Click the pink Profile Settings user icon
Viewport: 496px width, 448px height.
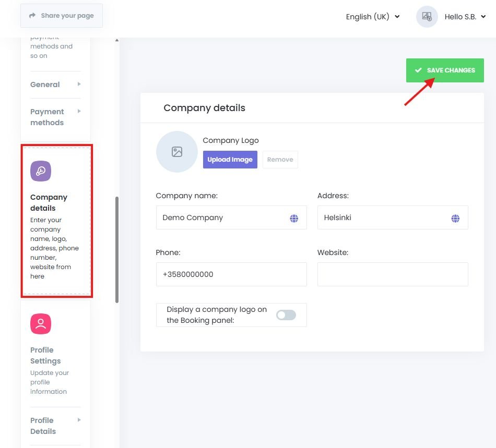tap(41, 324)
